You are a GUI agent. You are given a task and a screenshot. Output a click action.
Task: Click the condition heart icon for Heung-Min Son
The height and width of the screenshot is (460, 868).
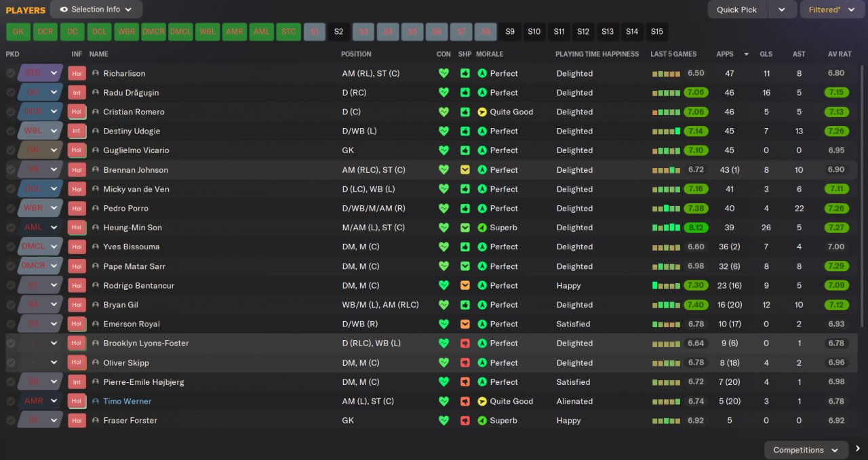[443, 228]
